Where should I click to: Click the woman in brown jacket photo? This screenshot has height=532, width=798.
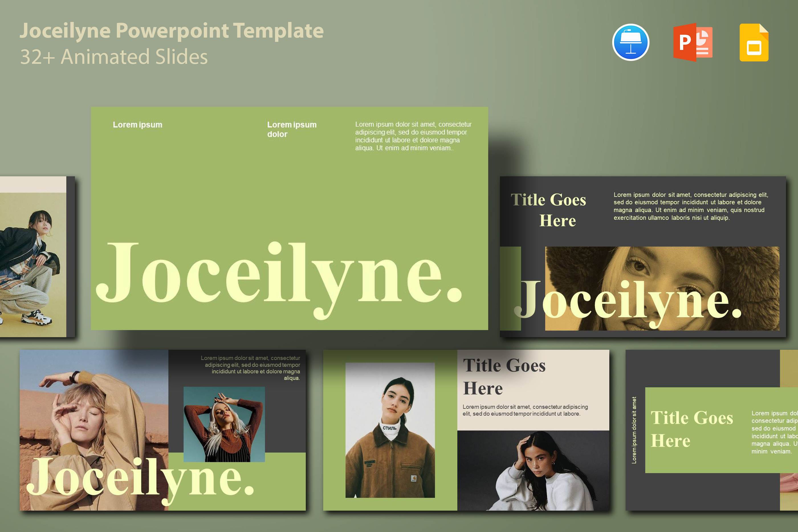click(x=390, y=430)
